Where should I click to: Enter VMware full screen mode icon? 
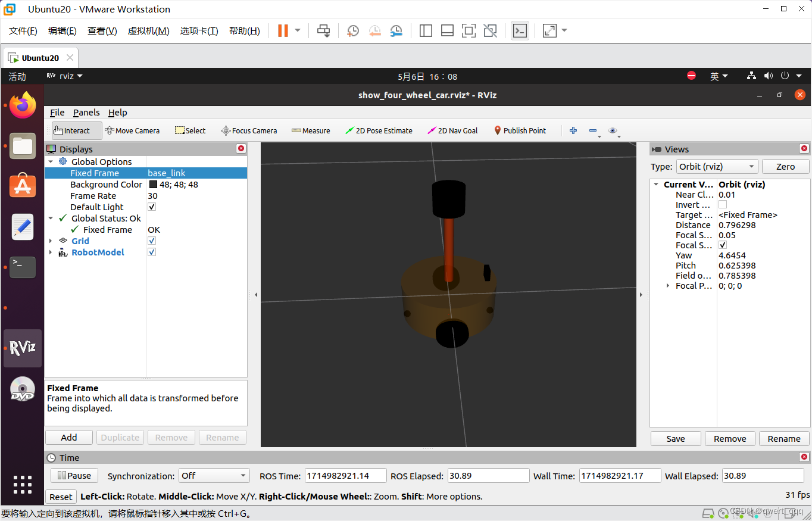(x=469, y=30)
